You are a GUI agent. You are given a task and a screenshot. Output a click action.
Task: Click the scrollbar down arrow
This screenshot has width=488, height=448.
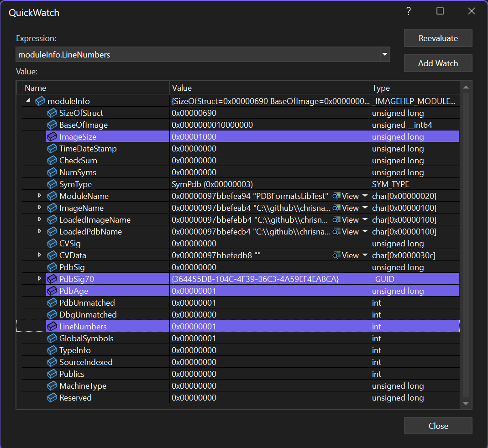pyautogui.click(x=466, y=403)
